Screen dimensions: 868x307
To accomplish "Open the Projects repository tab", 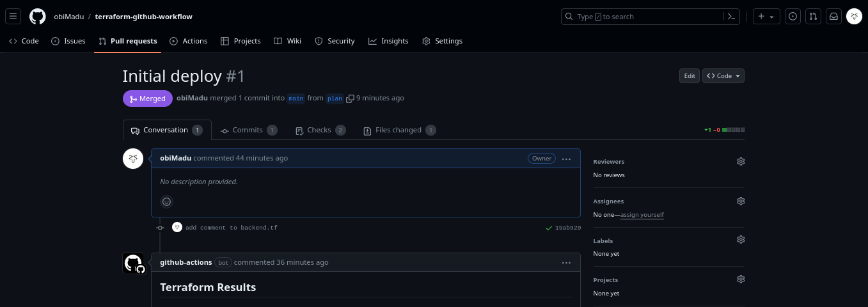I will tap(241, 41).
